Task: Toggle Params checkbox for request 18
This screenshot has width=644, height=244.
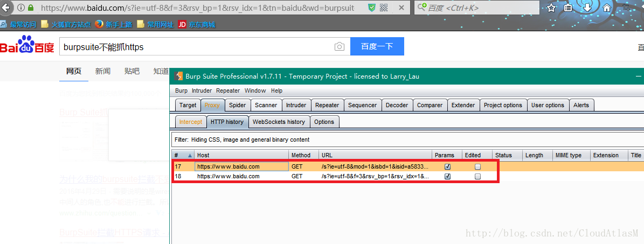Action: 448,176
